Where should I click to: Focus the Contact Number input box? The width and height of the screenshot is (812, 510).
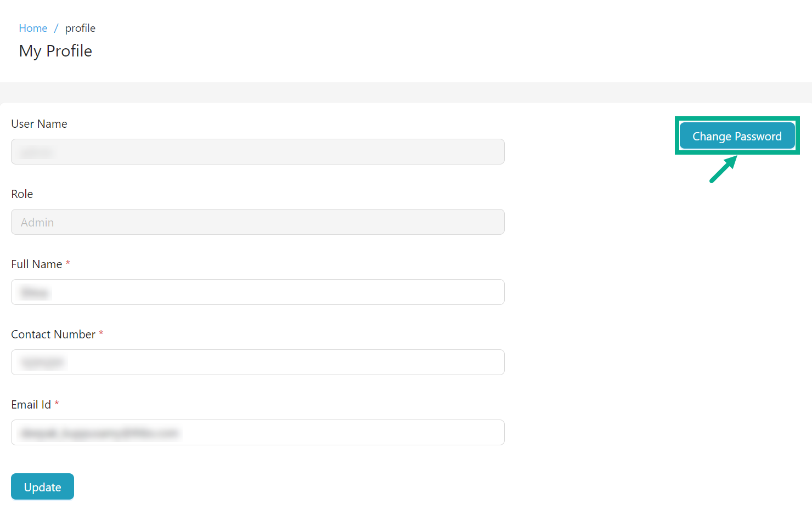click(x=257, y=362)
